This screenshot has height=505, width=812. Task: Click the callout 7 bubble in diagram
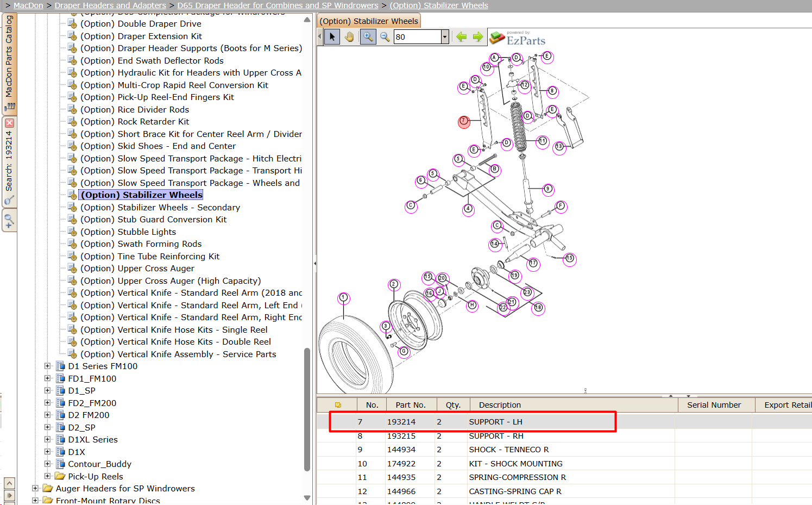[x=463, y=122]
